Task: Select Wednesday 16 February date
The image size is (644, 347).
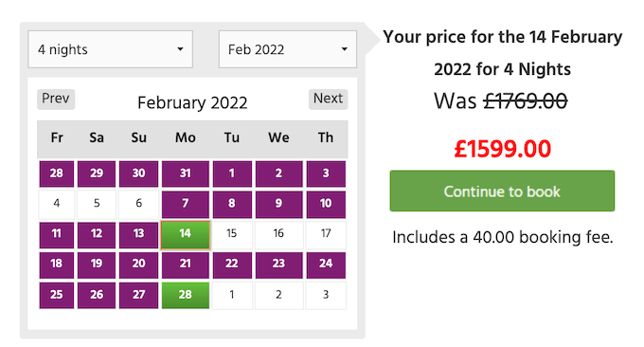Action: pyautogui.click(x=278, y=234)
